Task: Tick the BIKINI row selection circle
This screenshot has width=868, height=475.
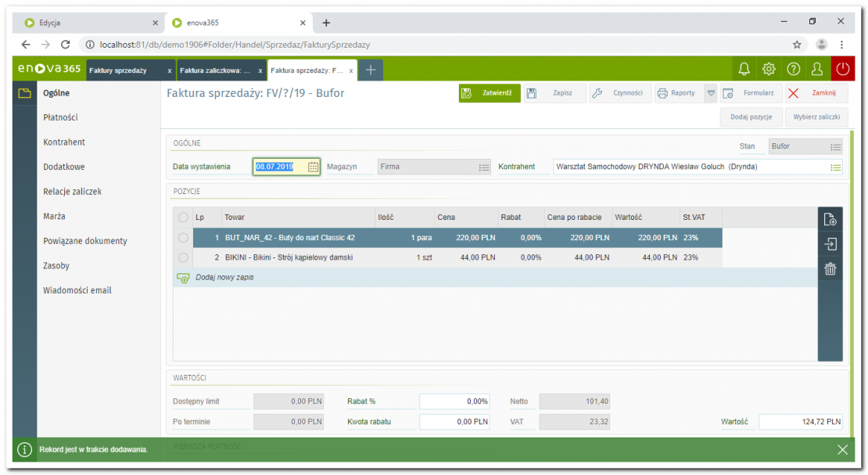Action: point(183,257)
